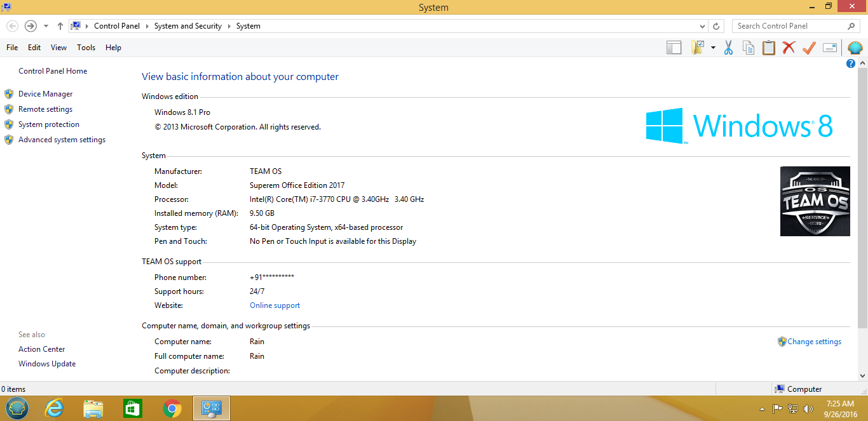This screenshot has width=868, height=421.
Task: Click the volume speaker tray icon
Action: (808, 408)
